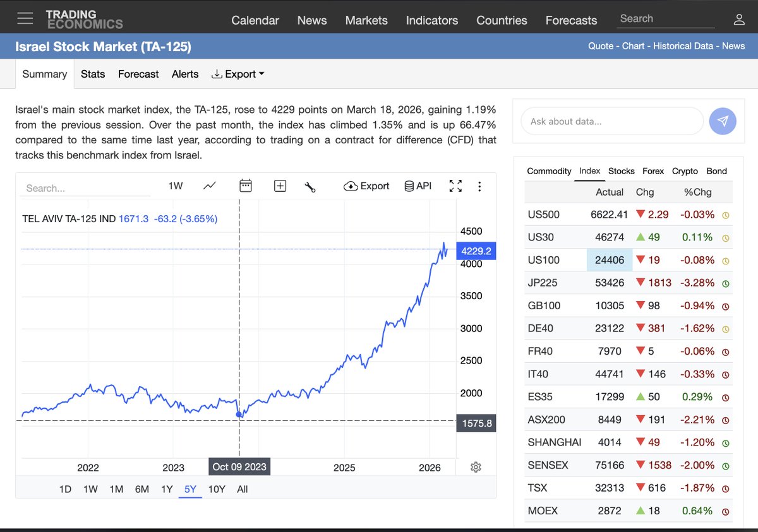Open the chart settings gear
Screen dimensions: 758x532
tap(476, 466)
